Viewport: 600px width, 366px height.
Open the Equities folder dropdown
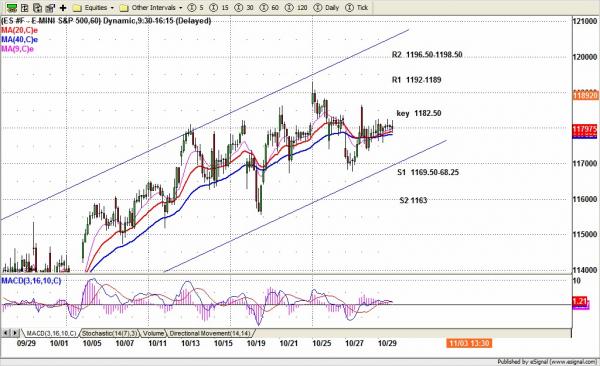coord(93,7)
